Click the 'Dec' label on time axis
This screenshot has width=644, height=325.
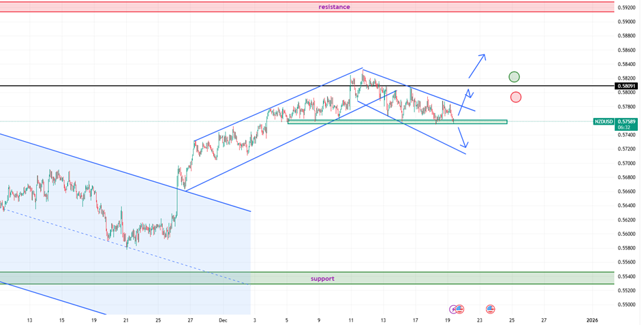point(224,319)
